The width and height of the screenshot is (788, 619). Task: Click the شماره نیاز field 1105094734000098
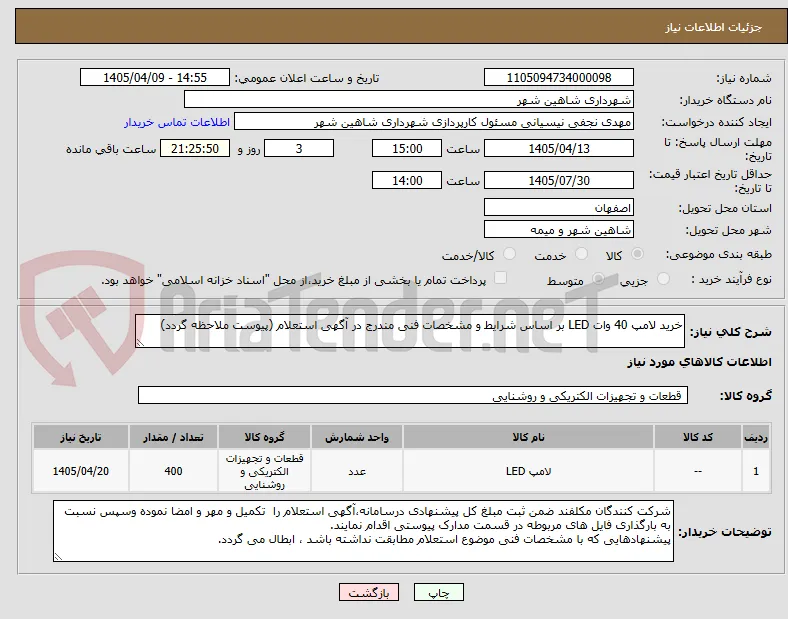click(559, 77)
